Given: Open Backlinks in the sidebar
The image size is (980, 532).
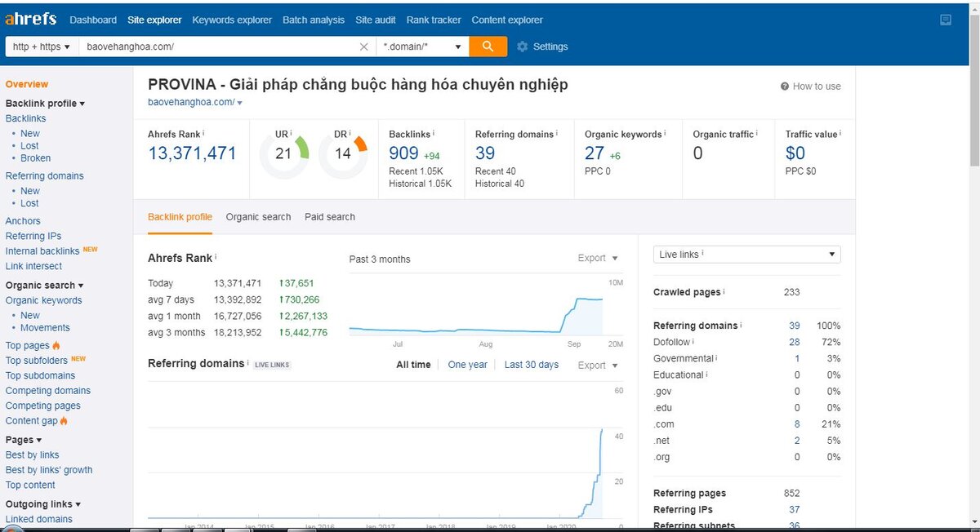Looking at the screenshot, I should (26, 119).
